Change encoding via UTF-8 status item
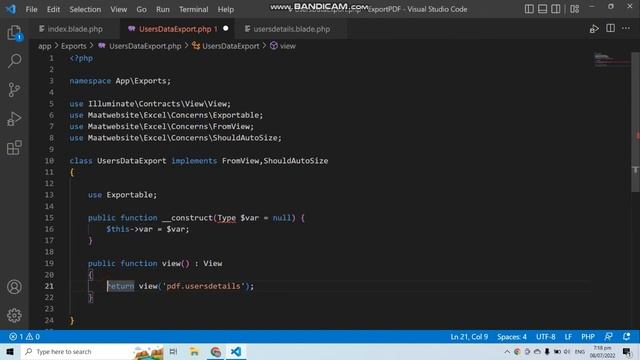 [x=545, y=337]
